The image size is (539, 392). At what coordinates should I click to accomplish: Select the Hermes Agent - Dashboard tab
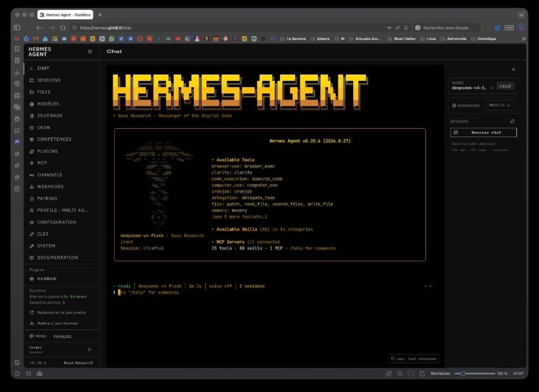pos(65,15)
